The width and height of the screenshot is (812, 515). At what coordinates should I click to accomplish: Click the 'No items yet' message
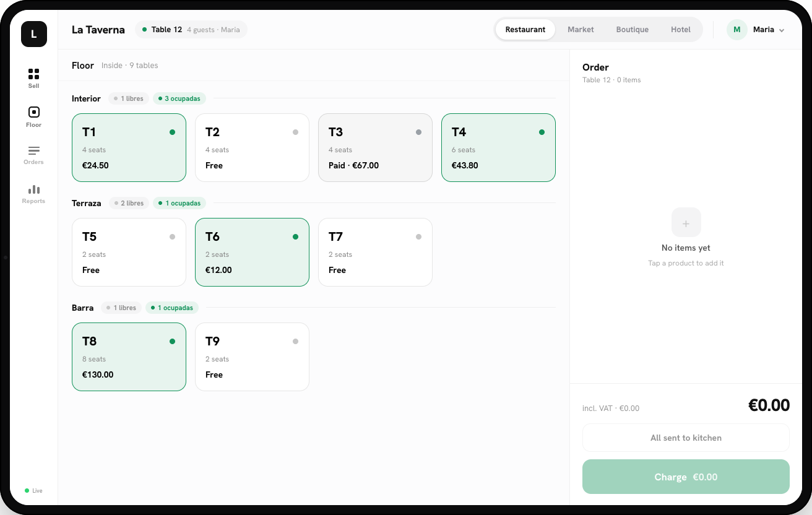(x=686, y=248)
